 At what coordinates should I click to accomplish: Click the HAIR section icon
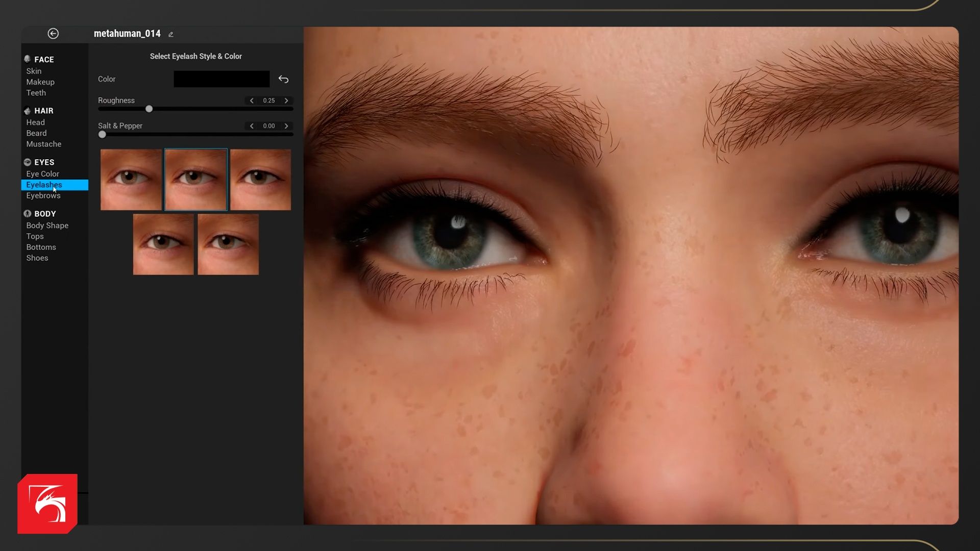(x=28, y=111)
